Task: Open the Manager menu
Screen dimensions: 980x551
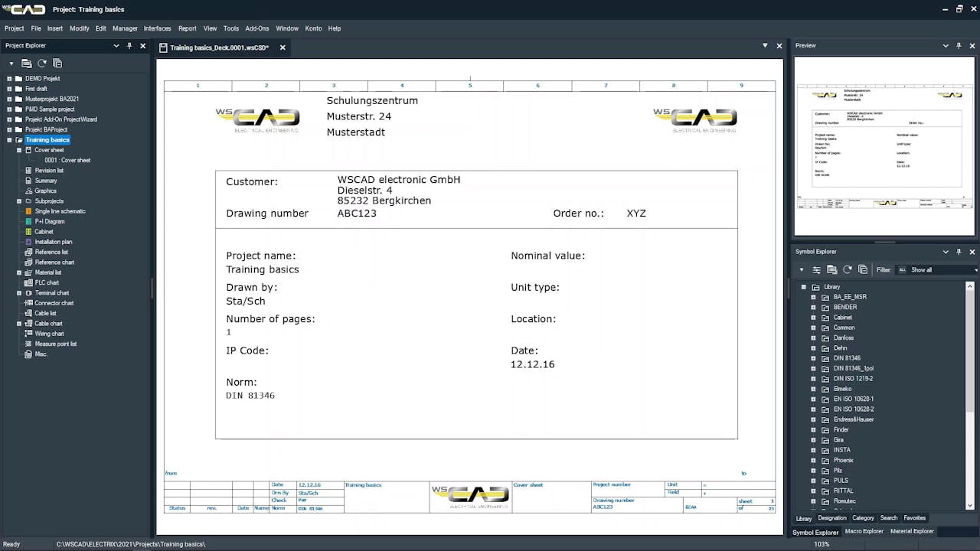Action: pos(125,28)
